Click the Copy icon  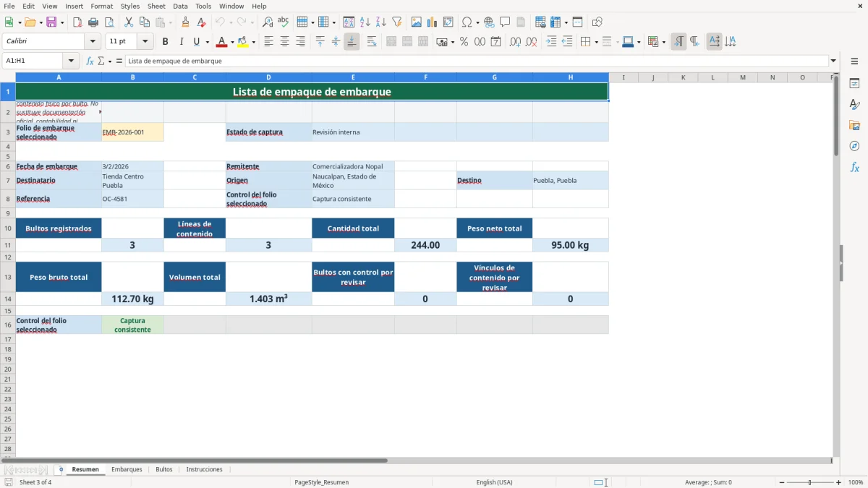coord(145,22)
